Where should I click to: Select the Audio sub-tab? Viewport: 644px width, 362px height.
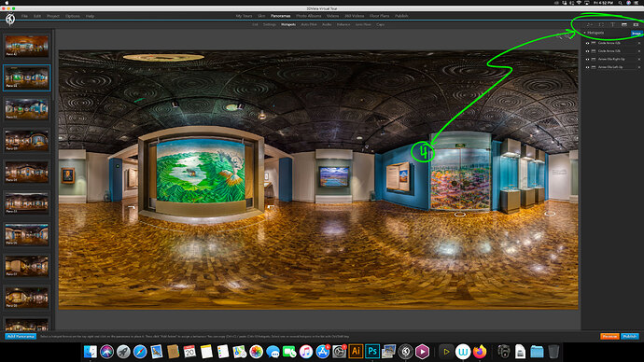click(327, 24)
